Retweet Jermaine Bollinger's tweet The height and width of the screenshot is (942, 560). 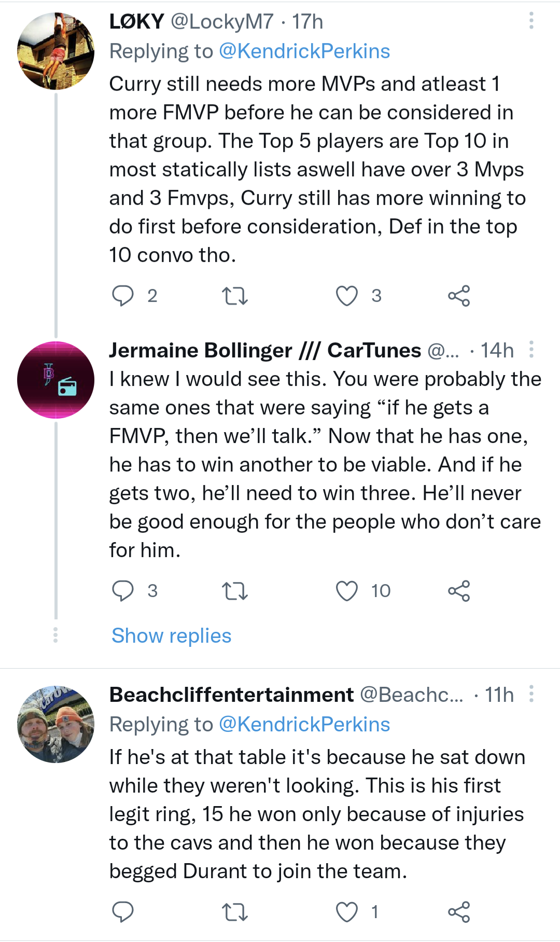tap(234, 591)
